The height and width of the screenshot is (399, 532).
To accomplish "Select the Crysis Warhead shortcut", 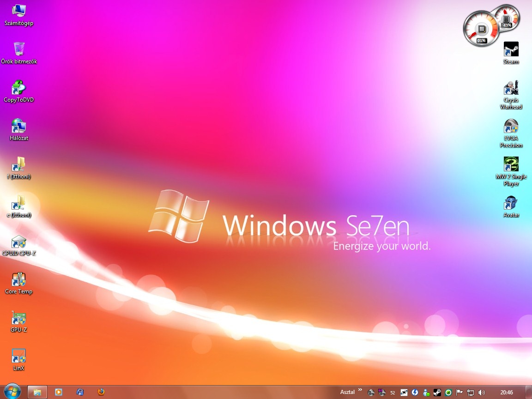I will tap(511, 95).
